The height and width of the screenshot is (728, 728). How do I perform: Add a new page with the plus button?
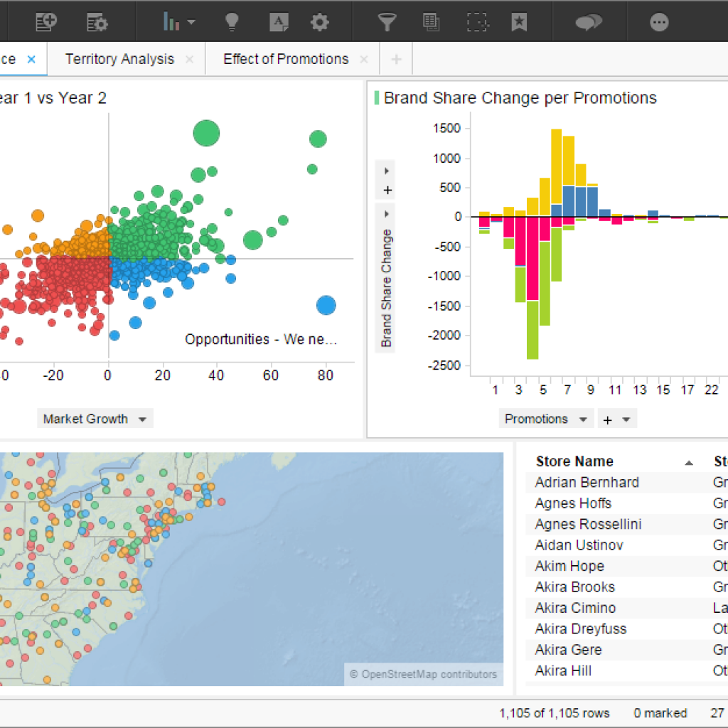[396, 59]
